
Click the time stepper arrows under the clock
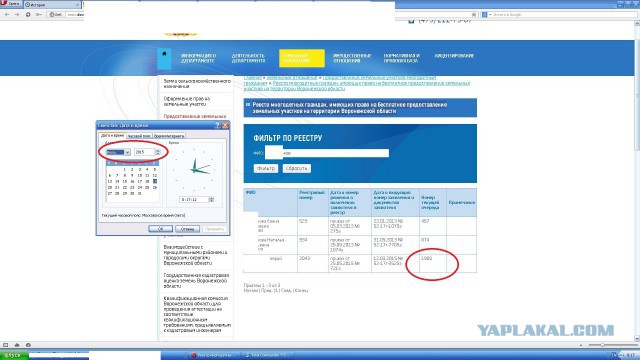tap(211, 200)
